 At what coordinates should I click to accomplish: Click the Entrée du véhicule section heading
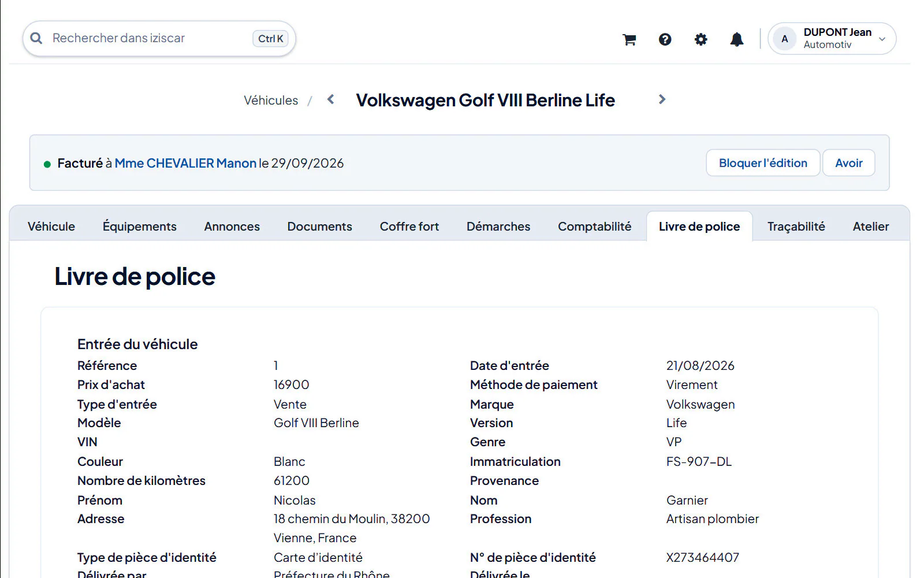click(137, 344)
